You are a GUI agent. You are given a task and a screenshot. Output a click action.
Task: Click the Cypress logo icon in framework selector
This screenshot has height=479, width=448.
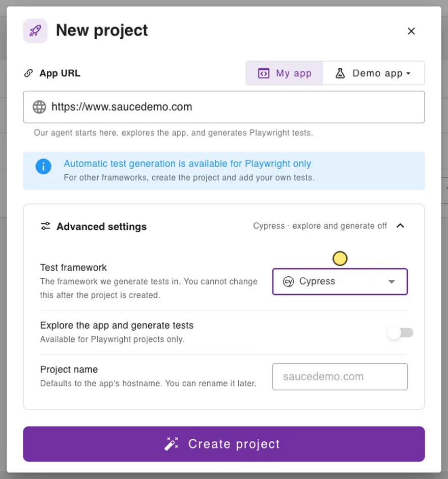pos(288,281)
